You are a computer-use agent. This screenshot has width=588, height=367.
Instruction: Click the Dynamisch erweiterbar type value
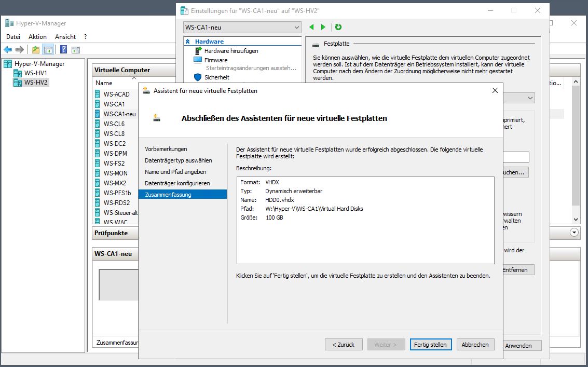(294, 191)
